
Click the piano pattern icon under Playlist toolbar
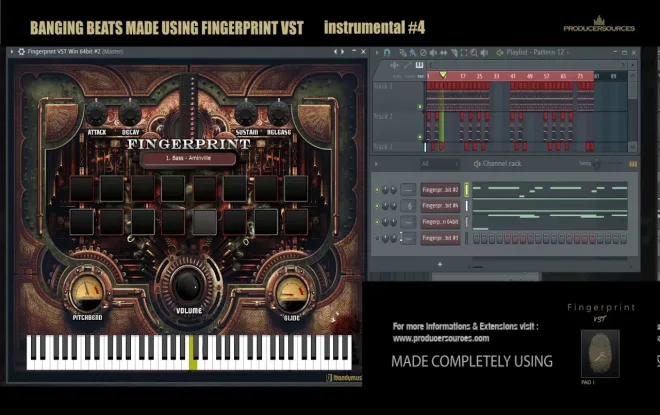[x=419, y=65]
